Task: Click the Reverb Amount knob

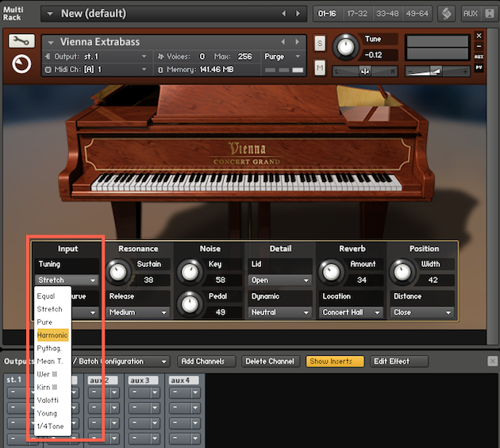Action: coord(331,272)
